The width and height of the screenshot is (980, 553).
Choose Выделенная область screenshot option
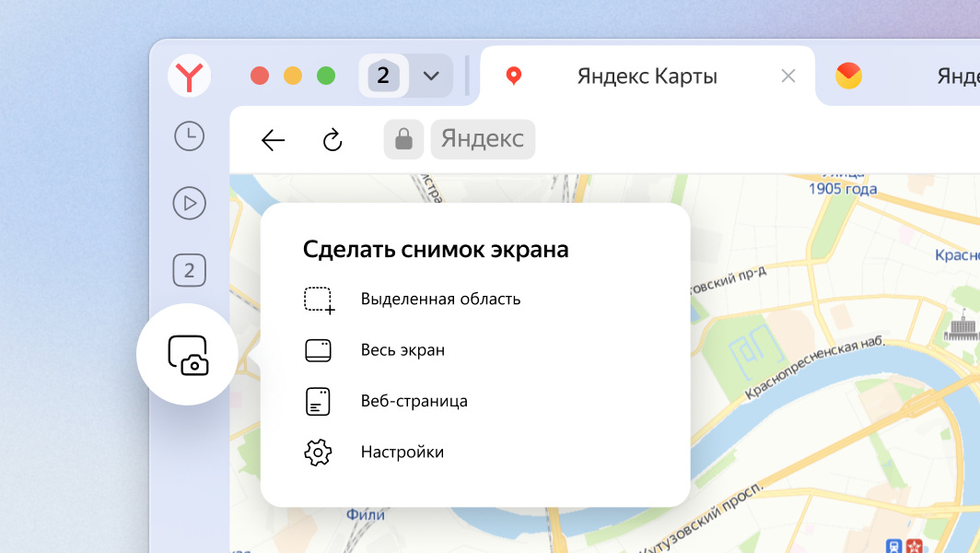(x=440, y=299)
